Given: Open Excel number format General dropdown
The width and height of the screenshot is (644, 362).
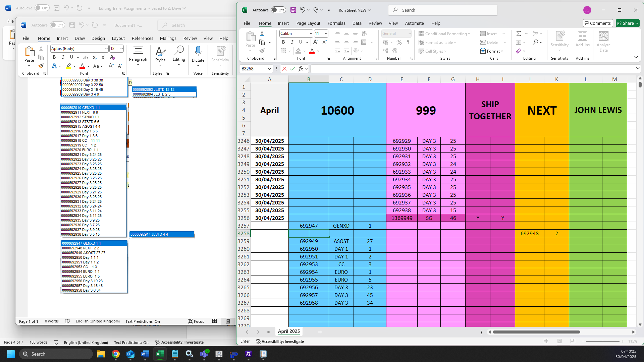Looking at the screenshot, I should 410,34.
